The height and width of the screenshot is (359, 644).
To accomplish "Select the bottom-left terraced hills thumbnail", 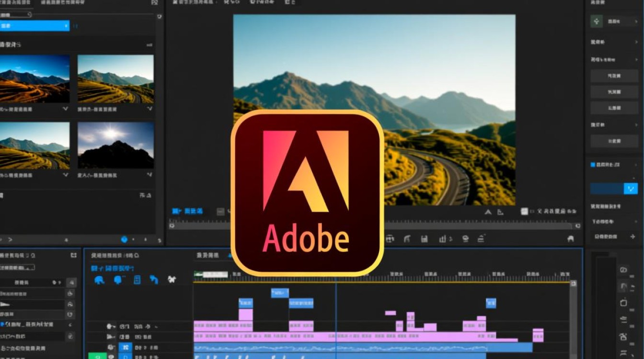I will [x=34, y=145].
